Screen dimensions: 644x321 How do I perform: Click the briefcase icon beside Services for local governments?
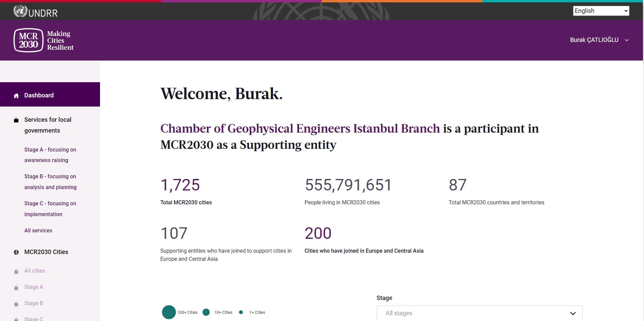(x=16, y=120)
